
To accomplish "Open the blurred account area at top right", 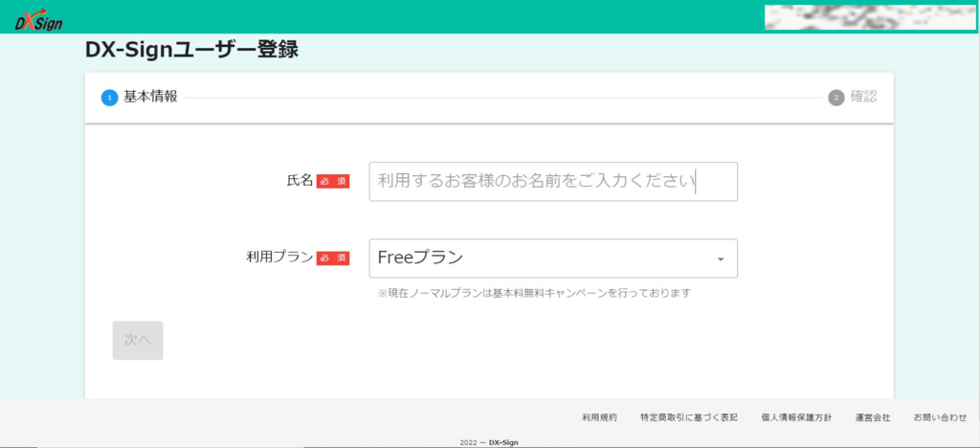I will pyautogui.click(x=869, y=17).
